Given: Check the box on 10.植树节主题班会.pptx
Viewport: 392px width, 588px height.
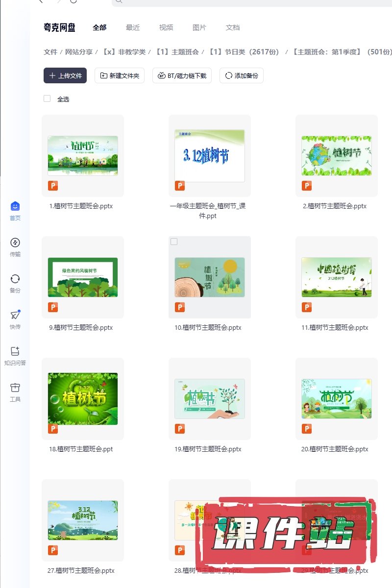Looking at the screenshot, I should [174, 242].
